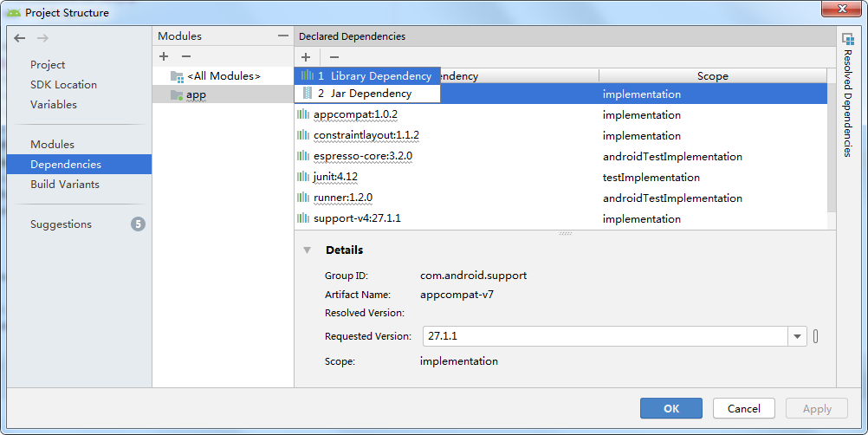
Task: Click the appcompat:1.0.2 library icon
Action: 303,114
